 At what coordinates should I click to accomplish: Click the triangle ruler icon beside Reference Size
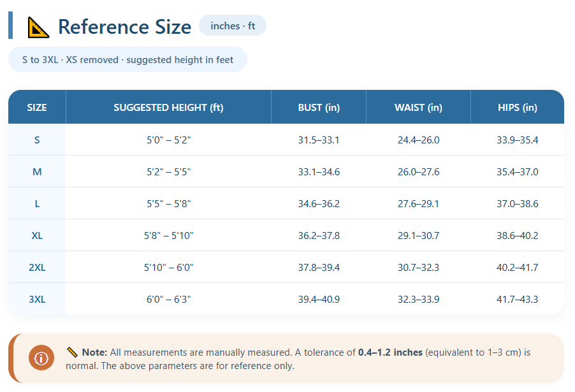39,27
